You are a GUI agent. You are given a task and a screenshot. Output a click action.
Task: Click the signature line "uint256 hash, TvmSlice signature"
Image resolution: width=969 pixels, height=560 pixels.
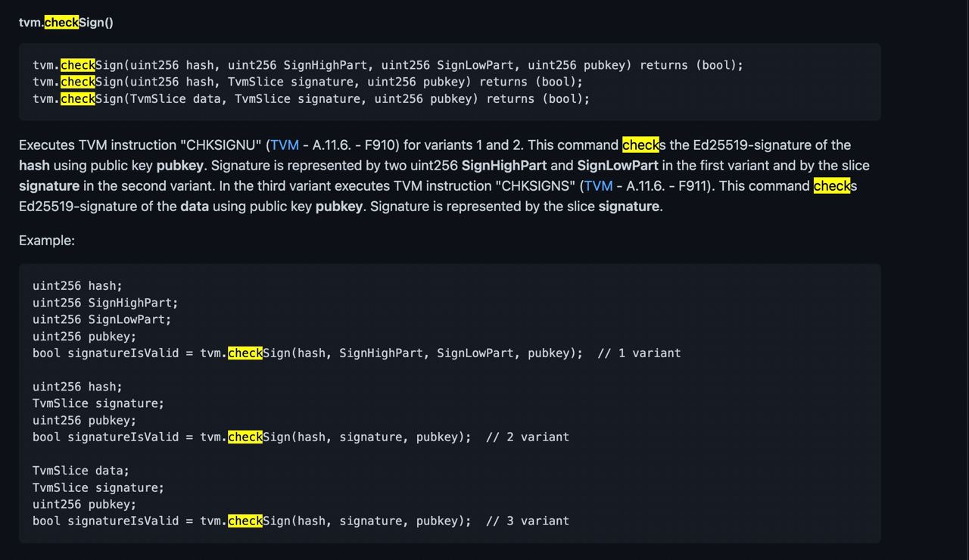[x=307, y=82]
